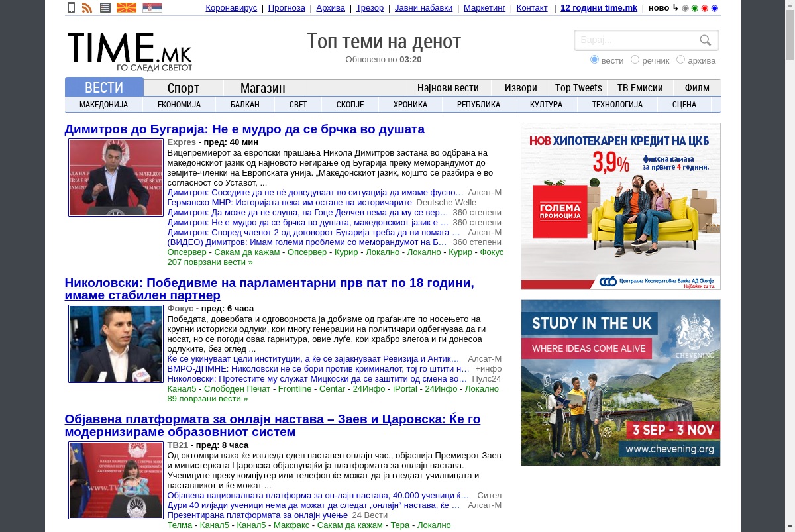795x532 pixels.
Task: Open the ТВ Емисии tab
Action: pyautogui.click(x=640, y=87)
